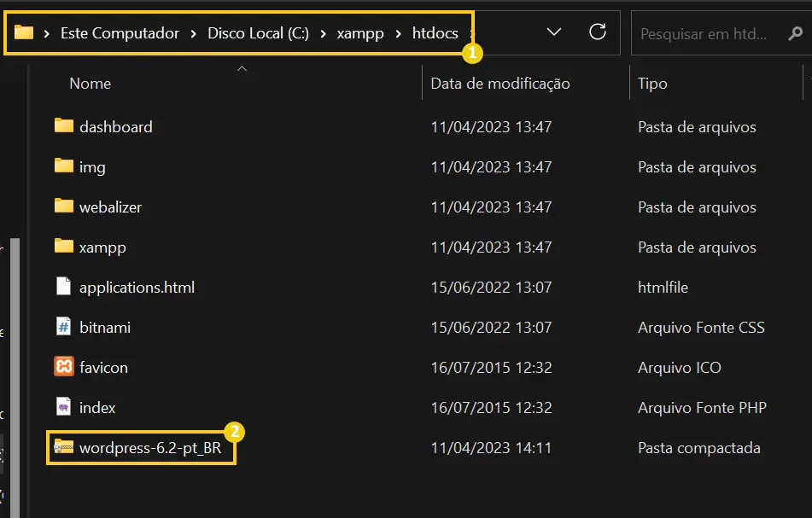Navigate to Disco Local (C:) breadcrumb
The height and width of the screenshot is (518, 812).
258,33
